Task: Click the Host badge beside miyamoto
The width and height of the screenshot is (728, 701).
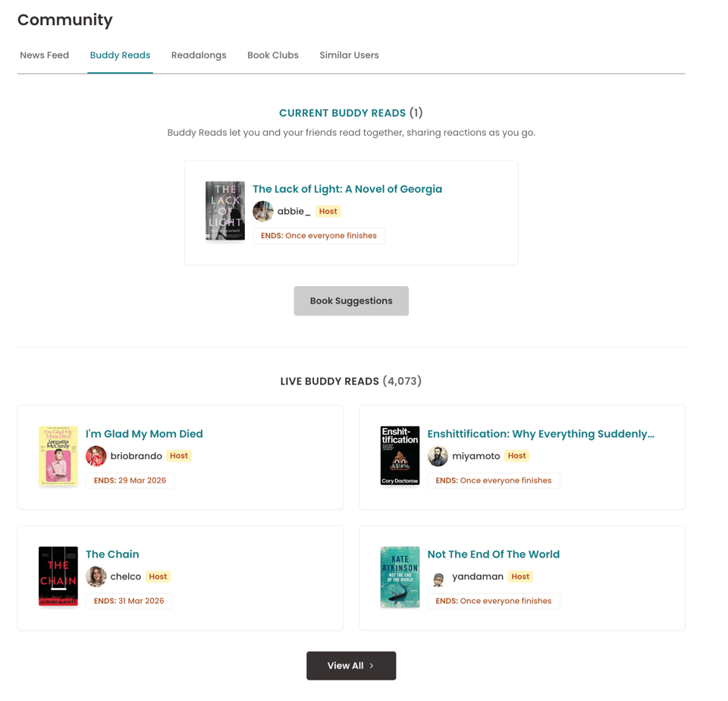Action: pyautogui.click(x=516, y=455)
